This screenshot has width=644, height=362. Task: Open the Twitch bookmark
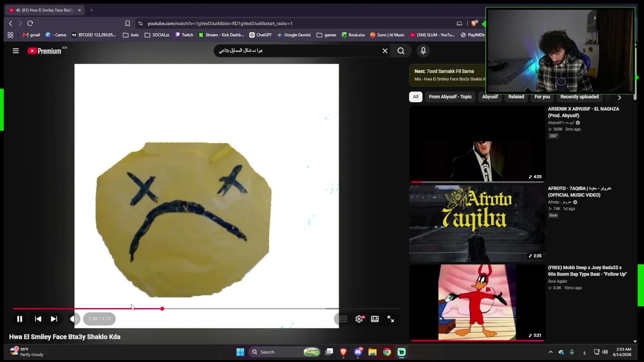click(184, 35)
